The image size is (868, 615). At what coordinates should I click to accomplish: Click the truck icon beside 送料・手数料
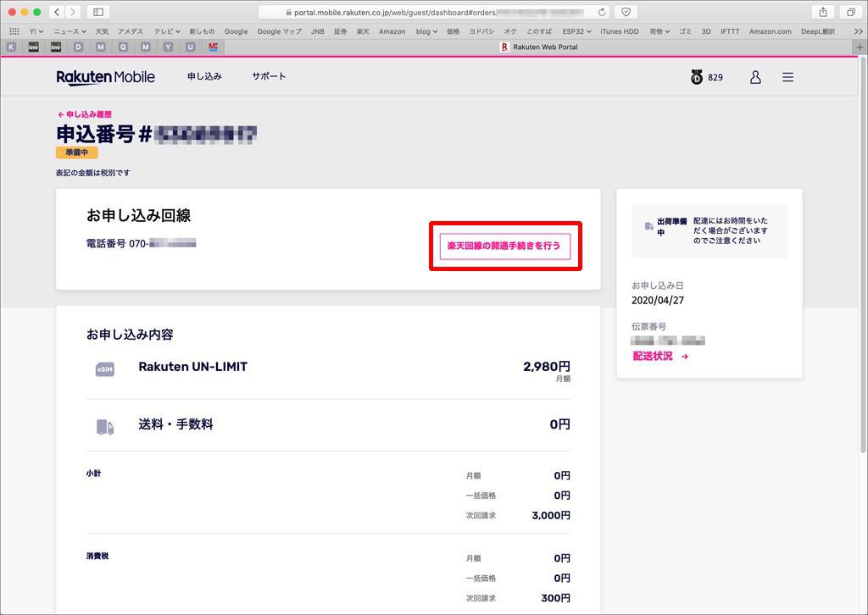(104, 426)
